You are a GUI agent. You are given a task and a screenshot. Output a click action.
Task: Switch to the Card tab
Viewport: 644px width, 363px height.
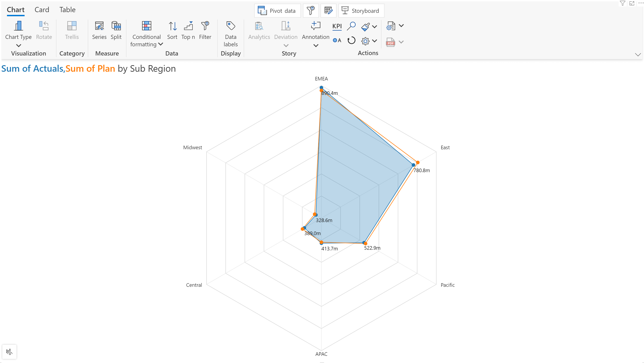point(42,9)
